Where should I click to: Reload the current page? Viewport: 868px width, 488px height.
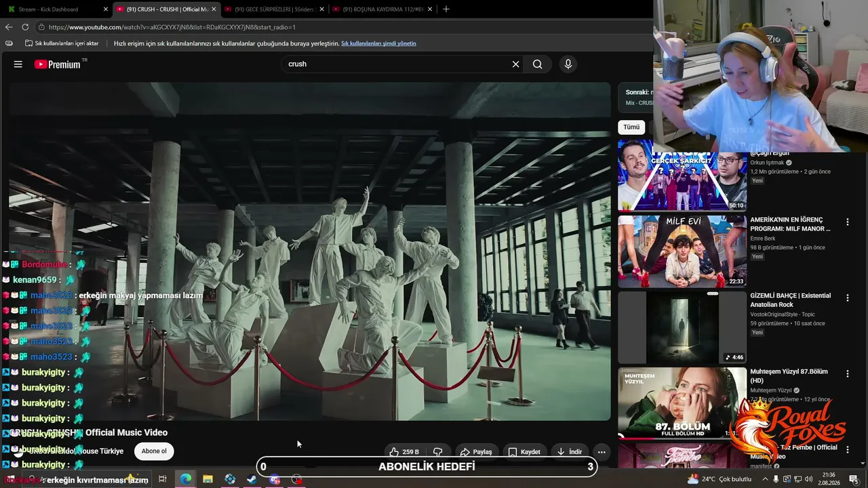[x=25, y=27]
